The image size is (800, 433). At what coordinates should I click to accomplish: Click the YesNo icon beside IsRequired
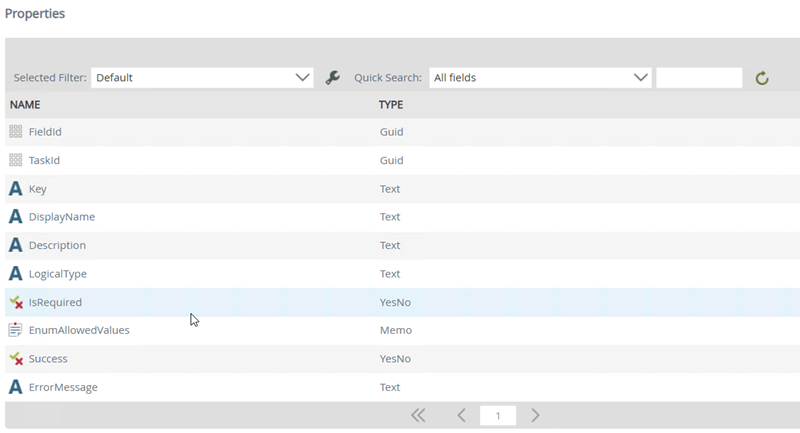point(15,302)
